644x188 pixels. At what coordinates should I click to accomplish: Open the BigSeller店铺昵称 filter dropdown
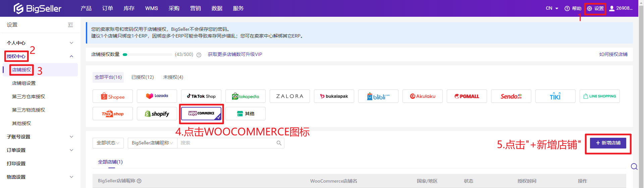(152, 143)
